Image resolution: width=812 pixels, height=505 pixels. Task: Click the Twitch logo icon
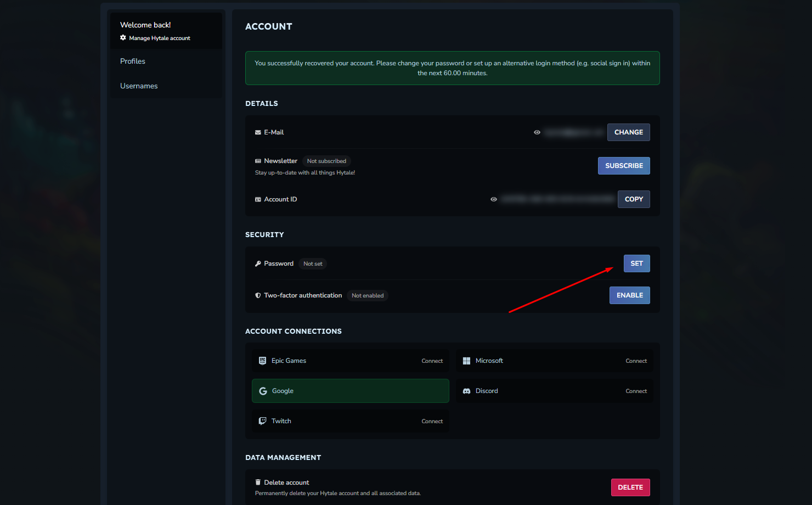pos(262,421)
